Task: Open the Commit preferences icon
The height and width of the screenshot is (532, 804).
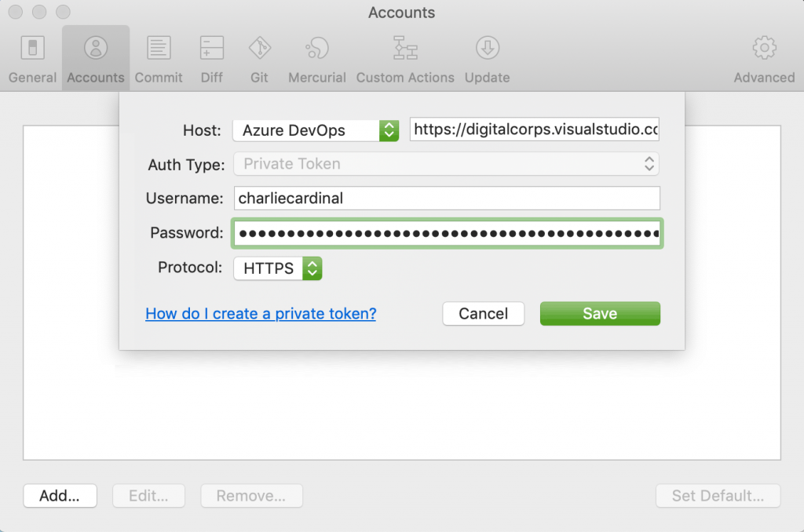Action: click(x=159, y=57)
